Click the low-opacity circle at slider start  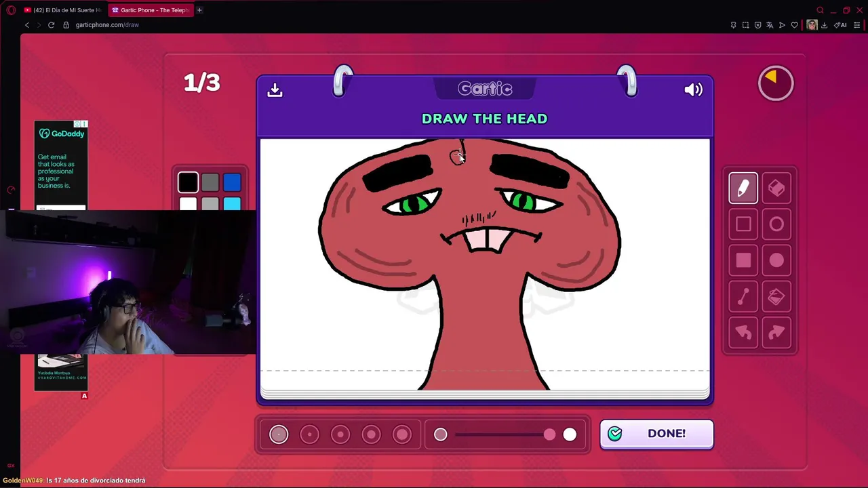point(441,434)
